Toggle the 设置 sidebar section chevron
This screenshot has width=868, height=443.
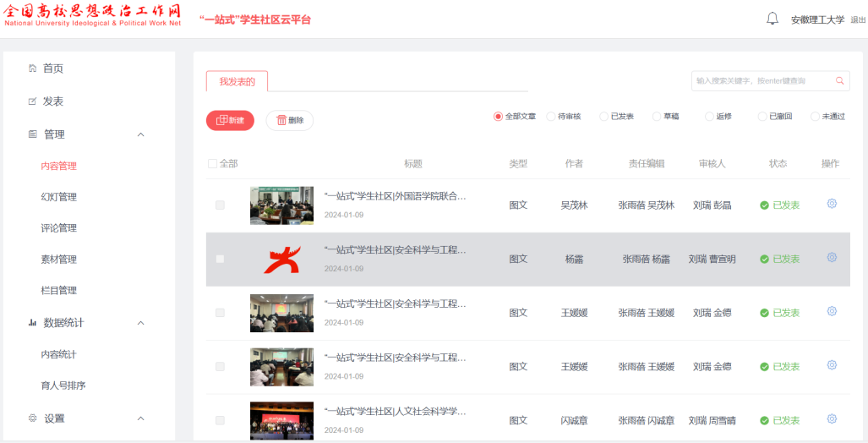click(140, 418)
